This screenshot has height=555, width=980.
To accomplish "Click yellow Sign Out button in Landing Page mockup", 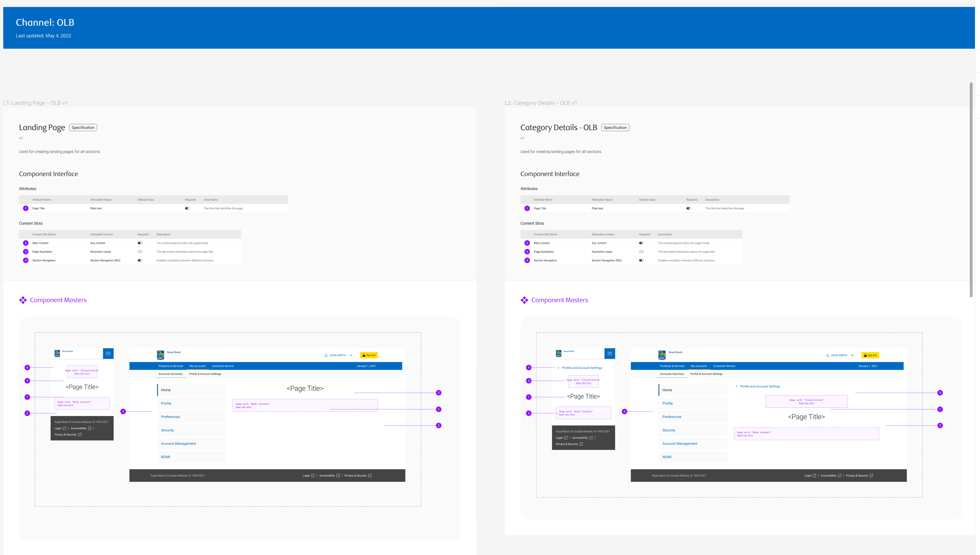I will (x=369, y=355).
